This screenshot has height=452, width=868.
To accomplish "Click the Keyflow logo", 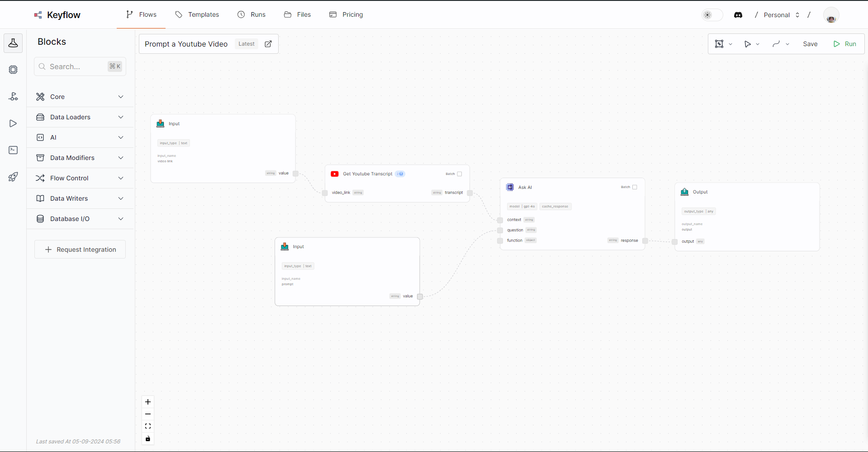I will (57, 15).
